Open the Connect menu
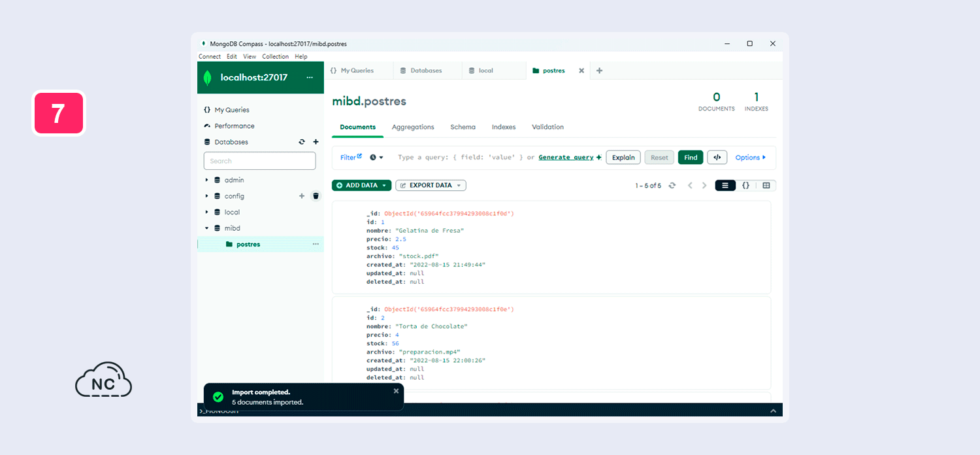The width and height of the screenshot is (980, 455). click(x=210, y=57)
